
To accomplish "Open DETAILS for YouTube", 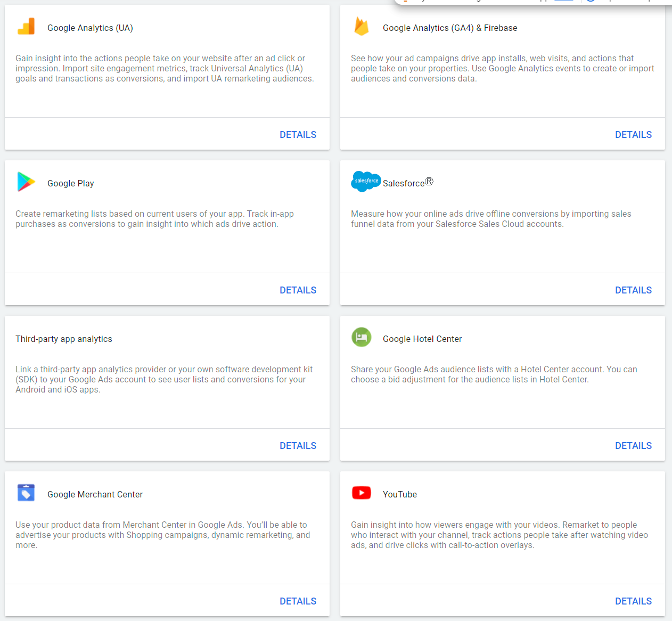I will [633, 601].
